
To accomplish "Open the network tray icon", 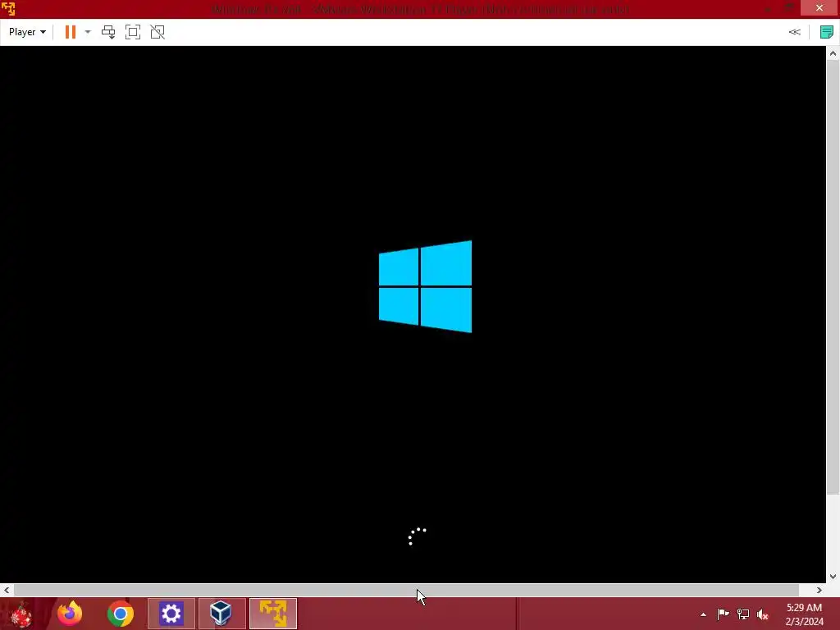I will (x=743, y=614).
